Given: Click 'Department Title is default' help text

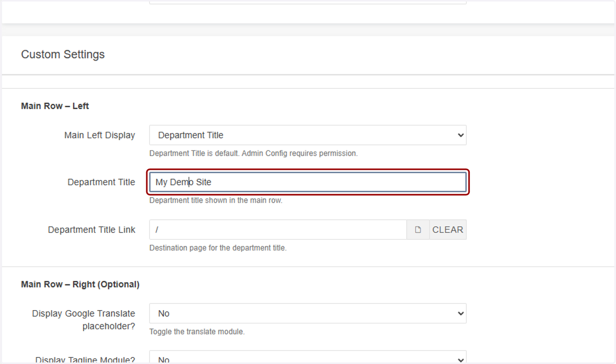Looking at the screenshot, I should point(254,153).
